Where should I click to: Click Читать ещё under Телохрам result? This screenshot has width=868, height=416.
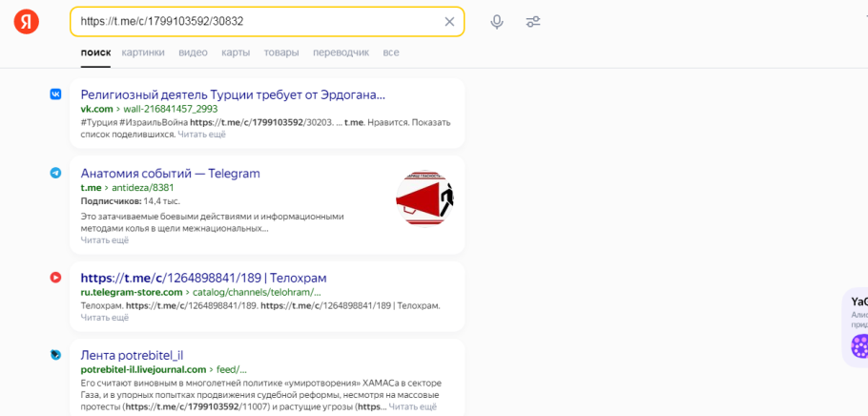click(105, 318)
